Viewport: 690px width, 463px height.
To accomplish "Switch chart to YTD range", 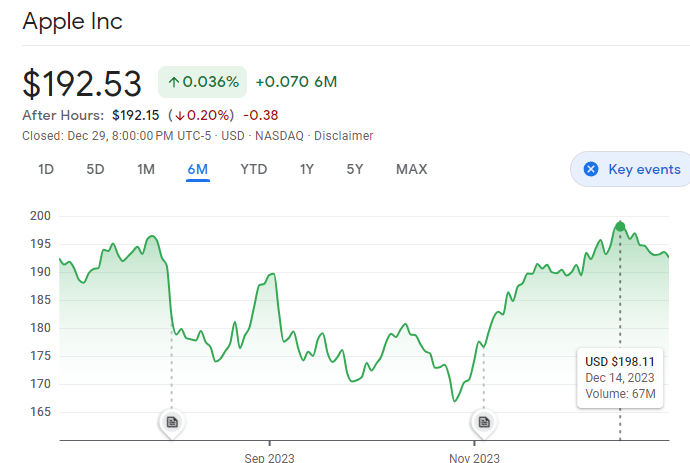I will coord(253,169).
